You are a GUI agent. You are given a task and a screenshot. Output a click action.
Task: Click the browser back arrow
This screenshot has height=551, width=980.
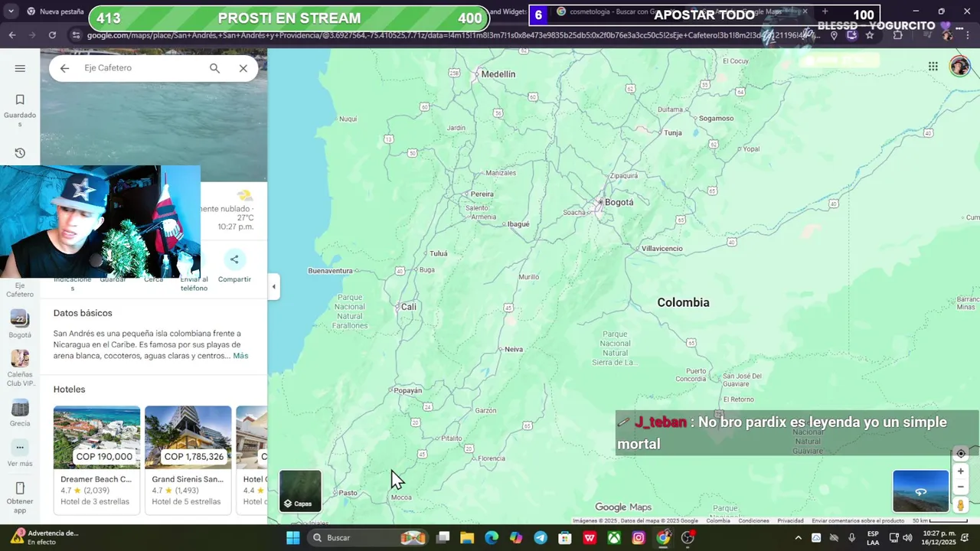[12, 35]
